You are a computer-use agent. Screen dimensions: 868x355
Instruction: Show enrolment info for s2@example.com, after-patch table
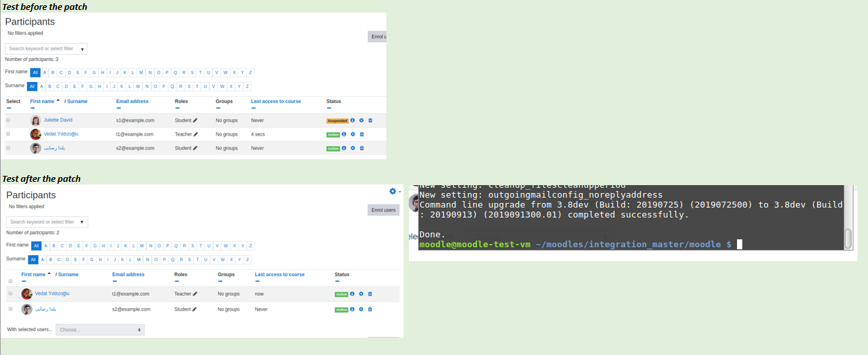(x=352, y=309)
